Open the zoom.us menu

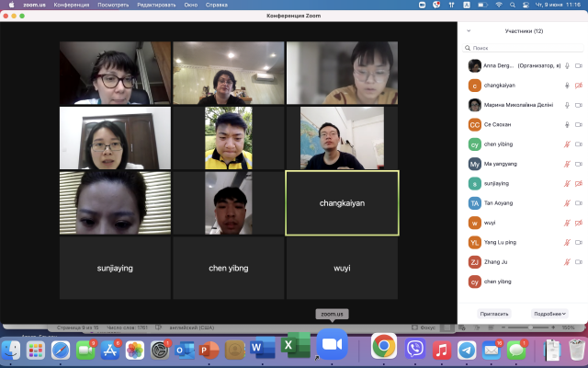[34, 5]
